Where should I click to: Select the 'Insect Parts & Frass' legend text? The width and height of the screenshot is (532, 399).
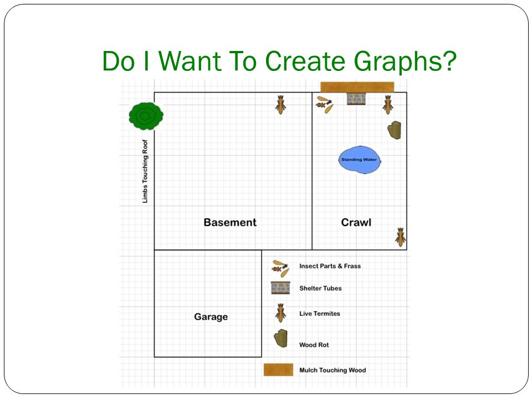click(330, 266)
